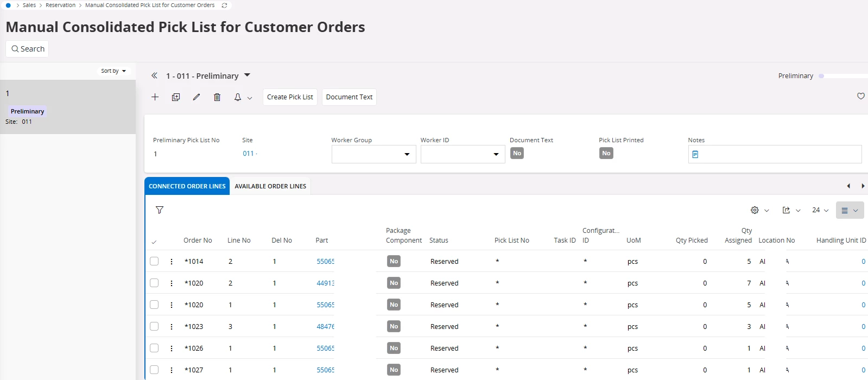The image size is (868, 380).
Task: Expand the 1 - 011 - Preliminary record selector
Action: click(x=247, y=75)
